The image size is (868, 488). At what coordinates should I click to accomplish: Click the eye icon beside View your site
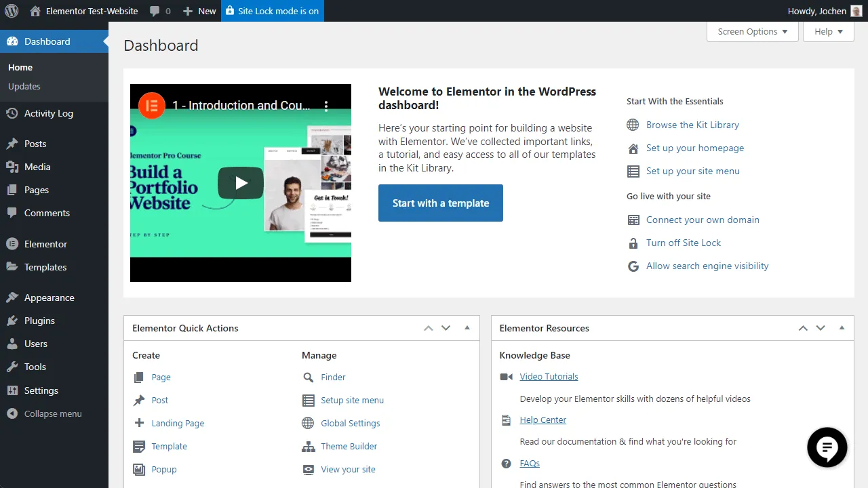(309, 470)
